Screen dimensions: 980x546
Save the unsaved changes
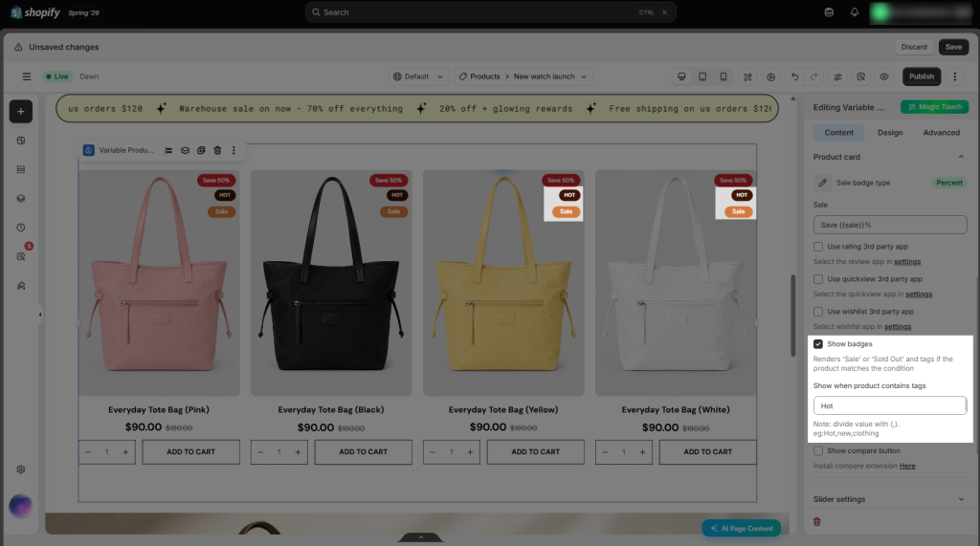click(953, 47)
